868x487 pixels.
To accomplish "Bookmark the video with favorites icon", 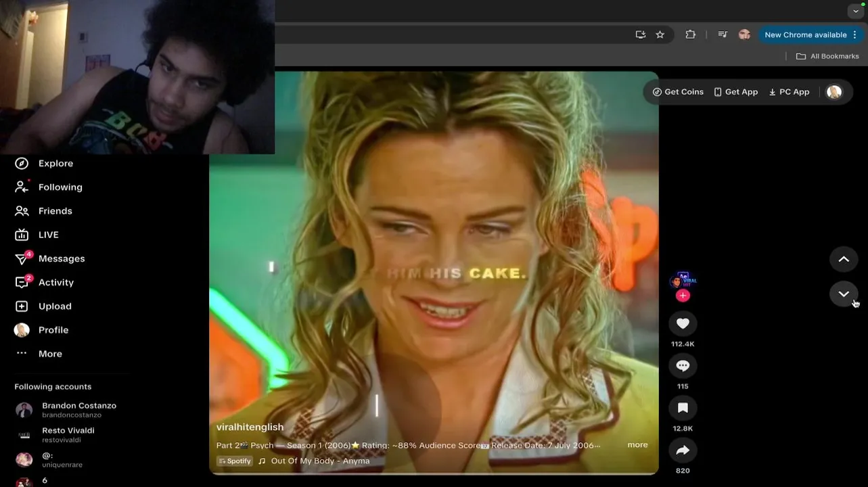I will tap(683, 408).
